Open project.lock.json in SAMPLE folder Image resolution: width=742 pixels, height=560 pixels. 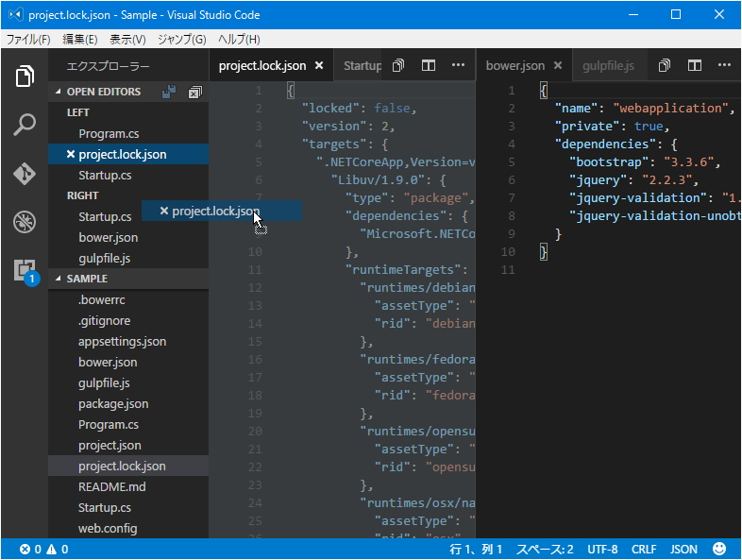[128, 466]
